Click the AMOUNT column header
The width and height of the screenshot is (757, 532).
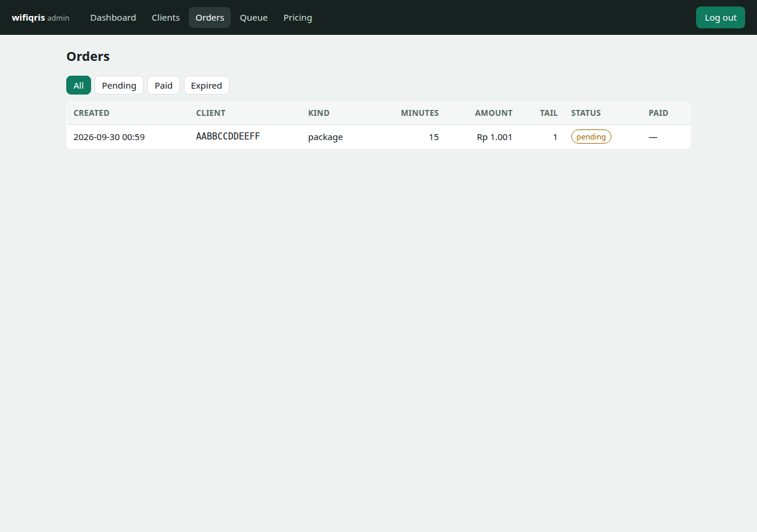click(x=494, y=113)
